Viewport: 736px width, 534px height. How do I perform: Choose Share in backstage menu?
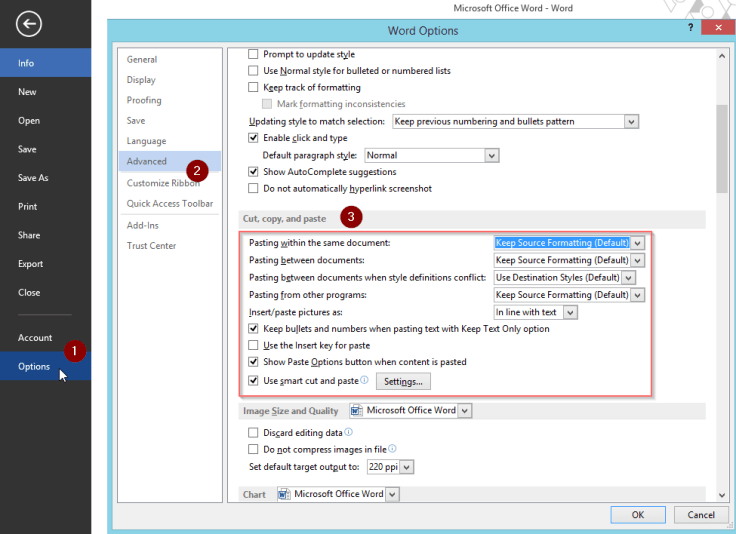(46, 235)
